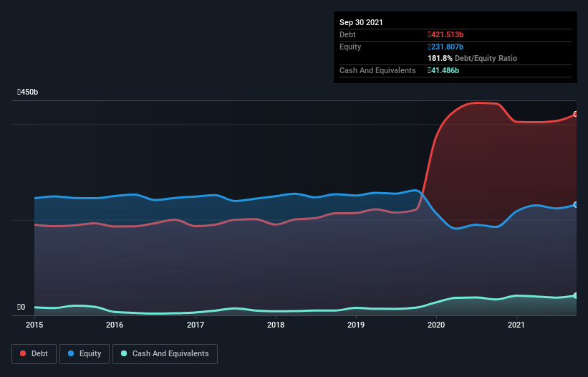Click the 2016 x-axis label
This screenshot has width=588, height=377.
[115, 325]
